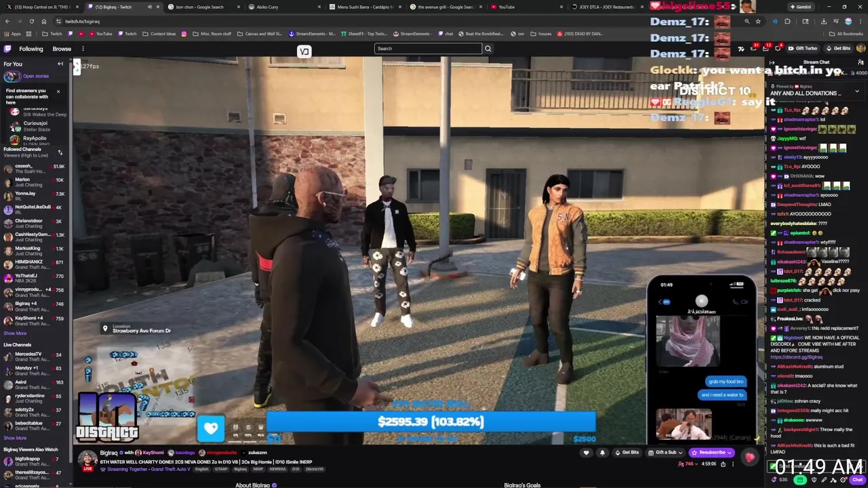Image resolution: width=868 pixels, height=488 pixels.
Task: Show more followed channels
Action: (x=15, y=333)
